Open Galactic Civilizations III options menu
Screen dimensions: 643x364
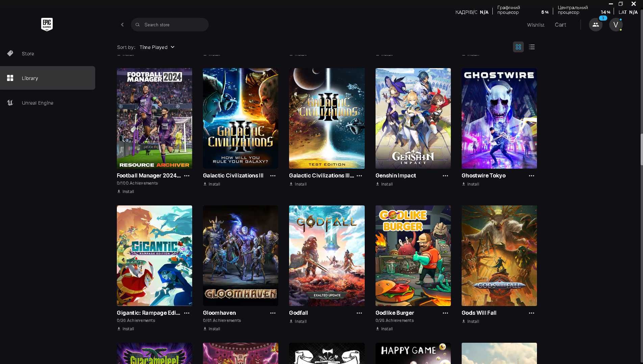(x=273, y=176)
